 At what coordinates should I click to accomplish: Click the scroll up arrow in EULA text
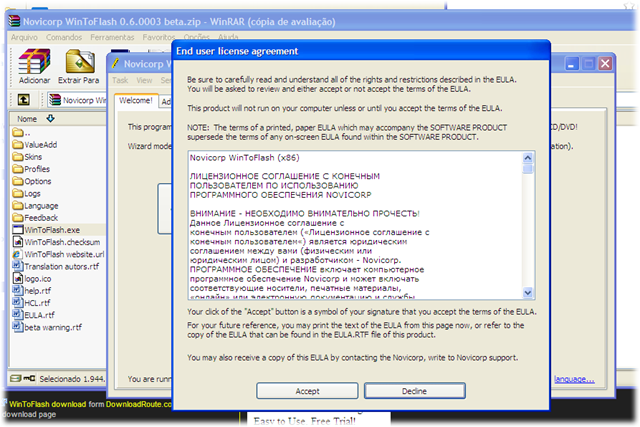point(528,158)
